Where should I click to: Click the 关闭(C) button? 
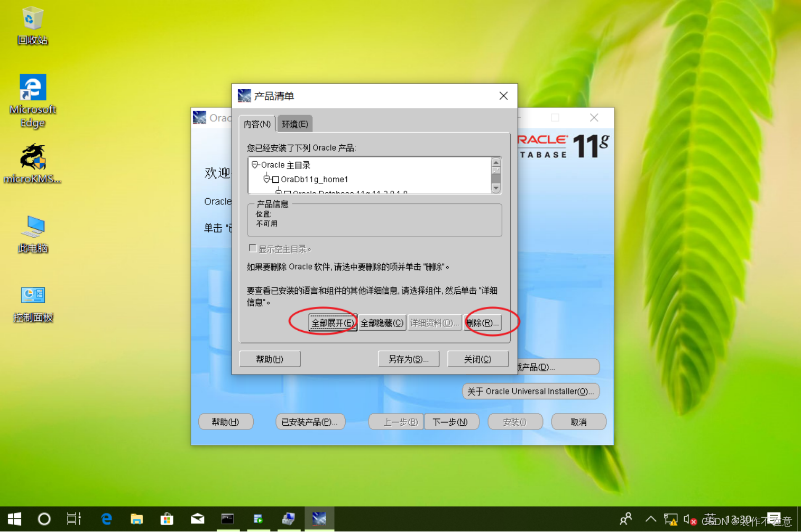coord(478,359)
